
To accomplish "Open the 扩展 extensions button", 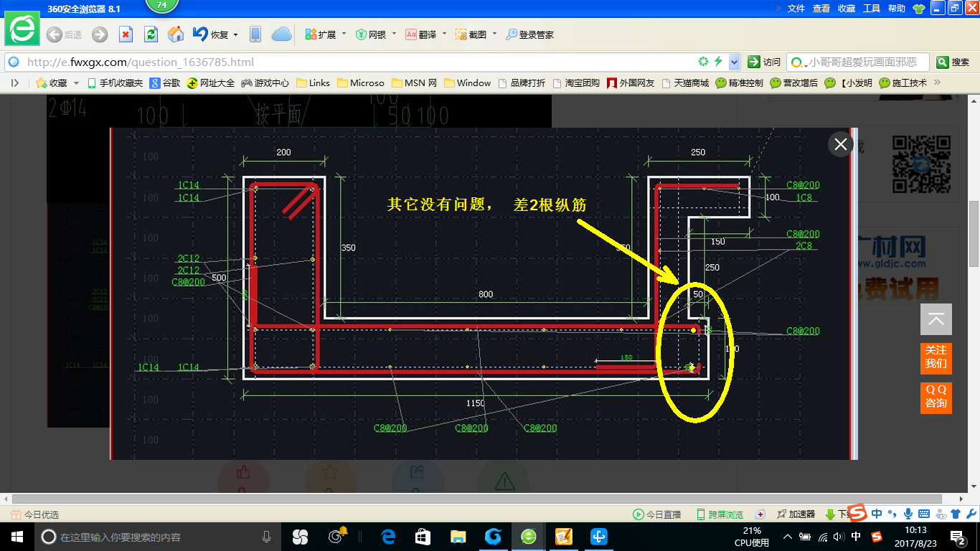I will pyautogui.click(x=321, y=34).
